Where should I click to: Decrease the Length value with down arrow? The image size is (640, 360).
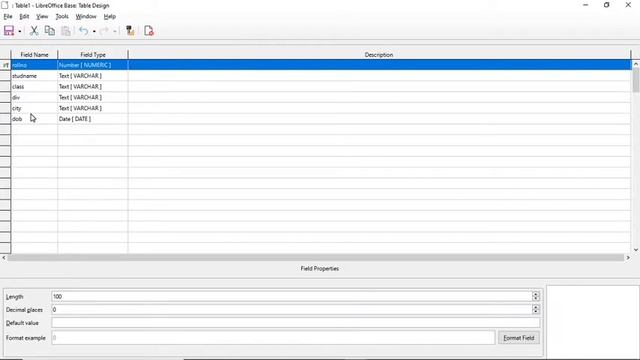pos(536,299)
